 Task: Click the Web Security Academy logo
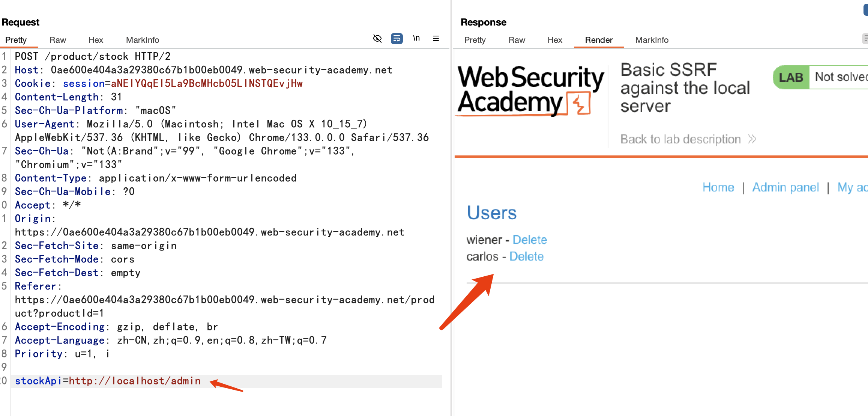click(530, 90)
